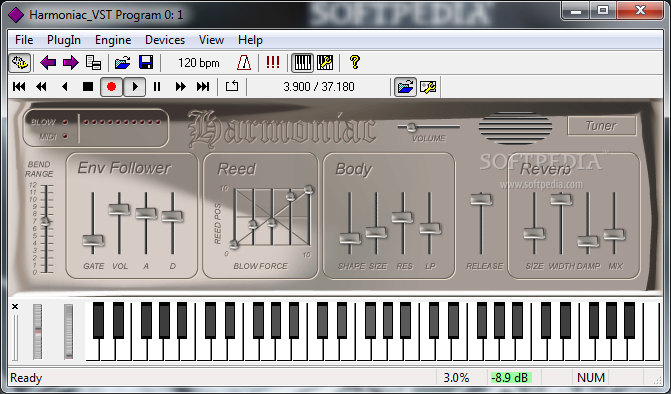Open the player configuration wrench icon

click(x=428, y=87)
